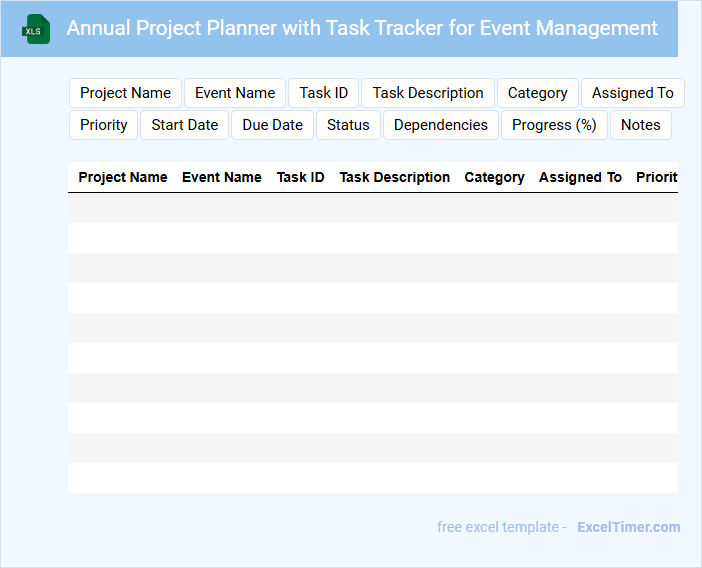Select the Priority tag button
The width and height of the screenshot is (702, 568).
coord(104,125)
